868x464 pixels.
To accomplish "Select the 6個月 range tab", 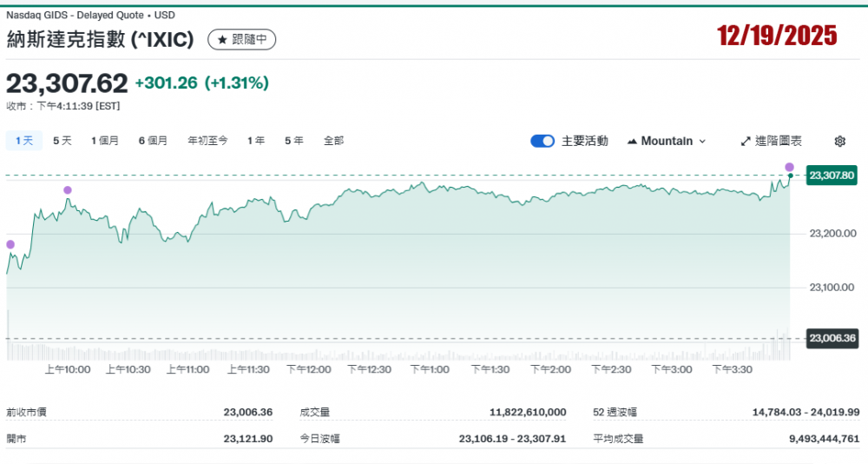I will coord(153,141).
